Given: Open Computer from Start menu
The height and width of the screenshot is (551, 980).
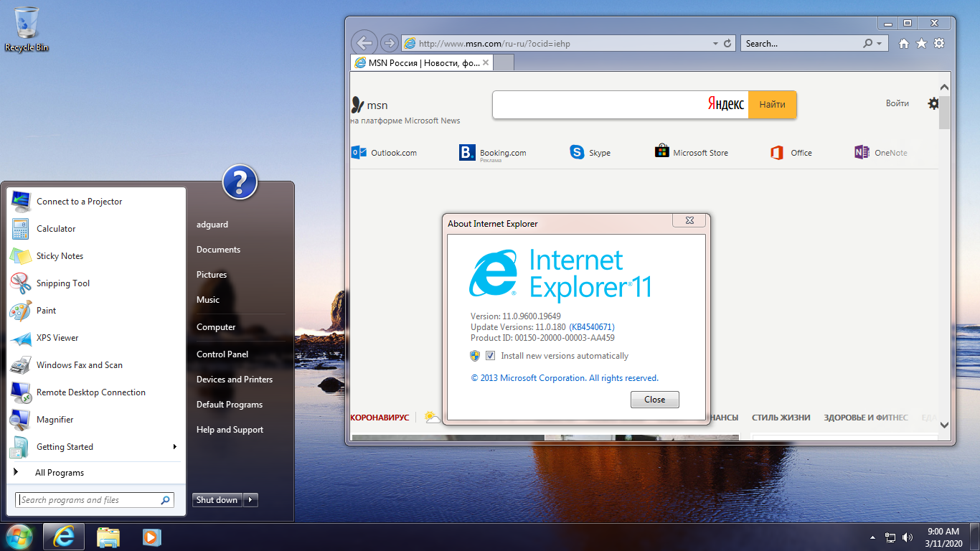Looking at the screenshot, I should [x=216, y=327].
